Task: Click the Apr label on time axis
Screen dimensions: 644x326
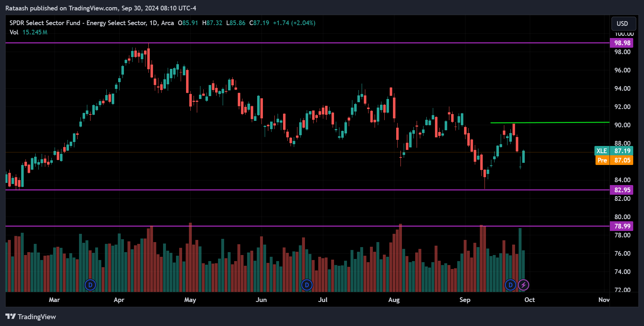Action: [x=119, y=300]
